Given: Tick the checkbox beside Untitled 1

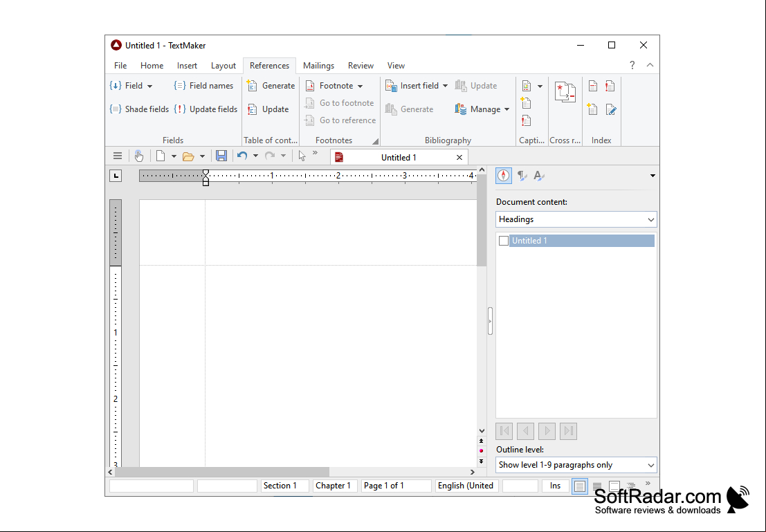Looking at the screenshot, I should 504,241.
